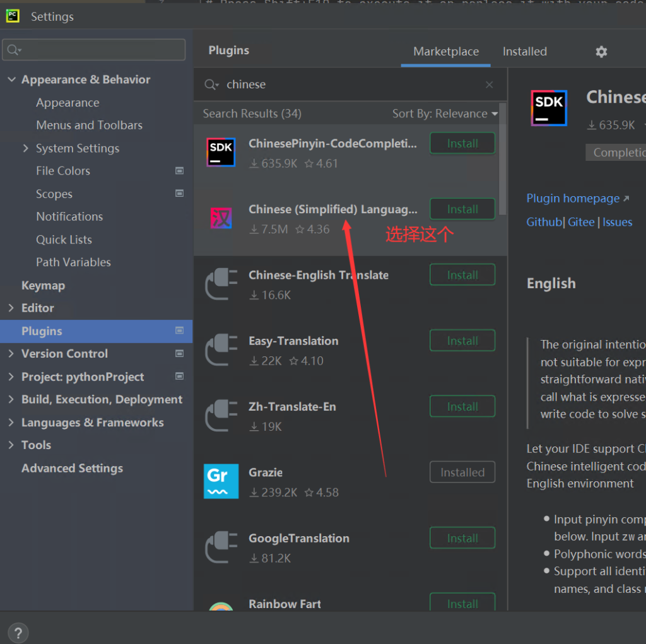This screenshot has width=646, height=644.
Task: Click the Scopes project-level icon
Action: coord(179,193)
